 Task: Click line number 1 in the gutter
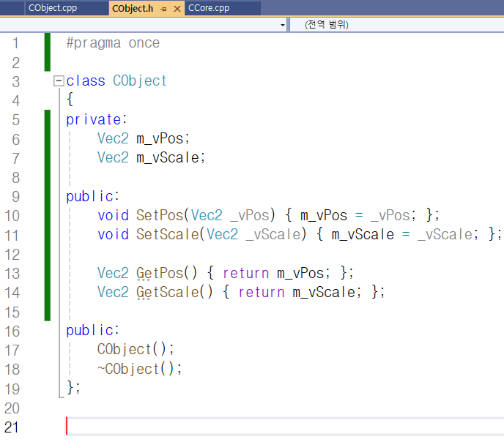(x=15, y=43)
